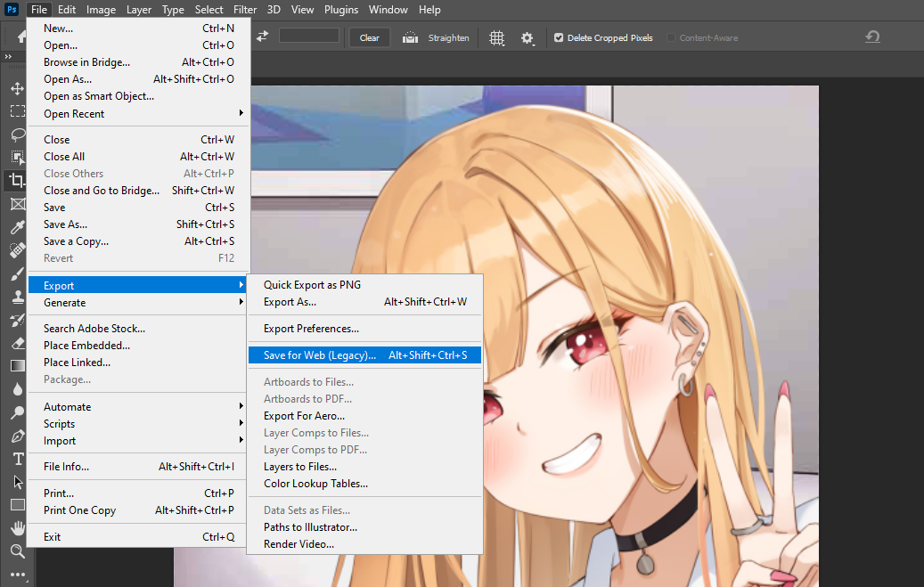The height and width of the screenshot is (587, 924).
Task: Open the Edit Toolbar three-dots icon
Action: pos(18,575)
